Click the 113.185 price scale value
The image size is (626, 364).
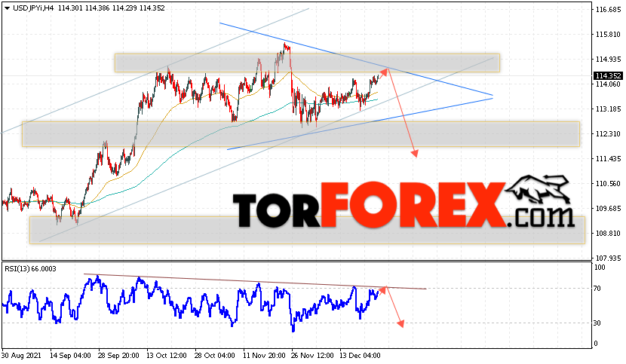click(608, 109)
